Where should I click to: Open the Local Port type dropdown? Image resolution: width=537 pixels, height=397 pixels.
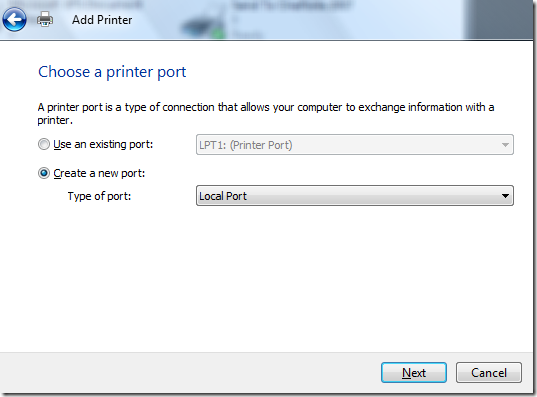pyautogui.click(x=354, y=196)
